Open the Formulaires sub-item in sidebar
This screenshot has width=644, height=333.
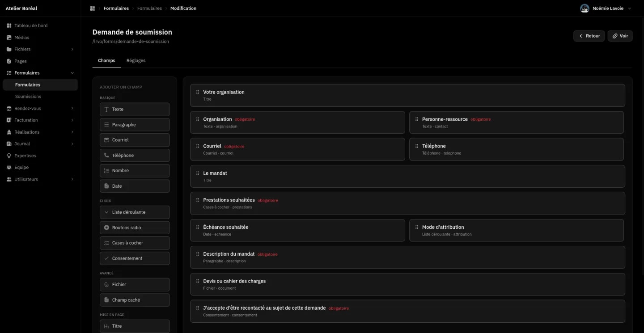click(40, 85)
